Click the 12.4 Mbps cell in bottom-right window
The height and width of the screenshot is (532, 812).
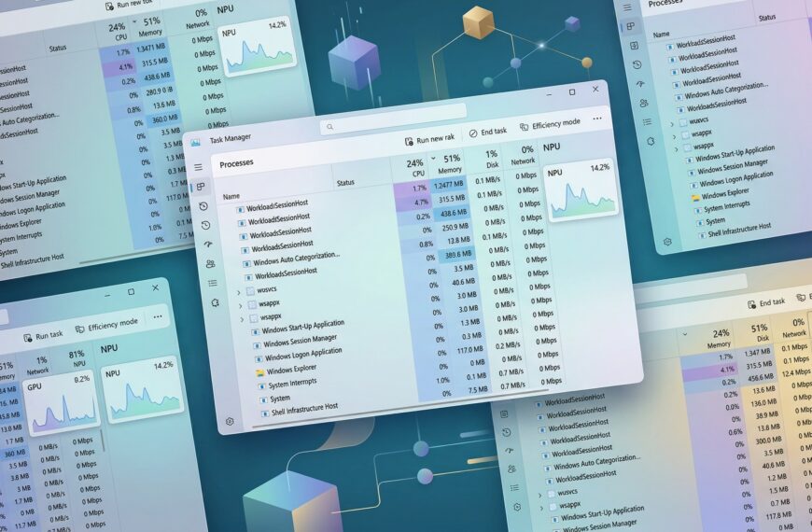(795, 371)
